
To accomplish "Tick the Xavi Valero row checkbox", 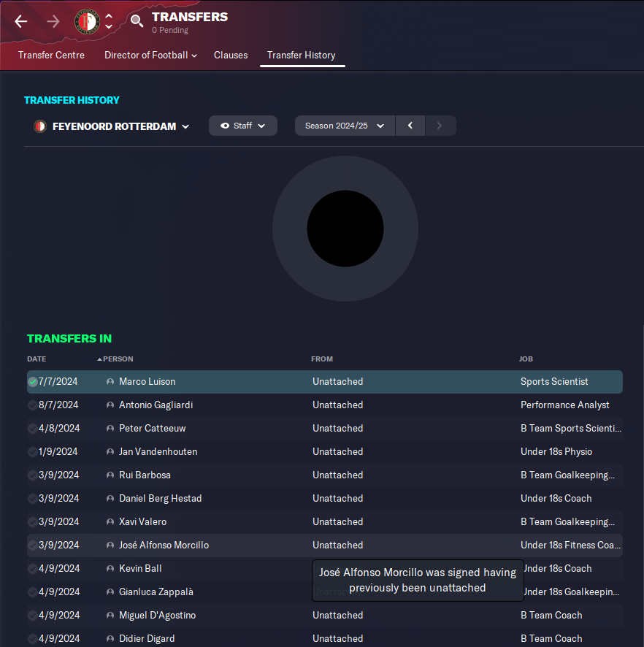I will point(33,522).
